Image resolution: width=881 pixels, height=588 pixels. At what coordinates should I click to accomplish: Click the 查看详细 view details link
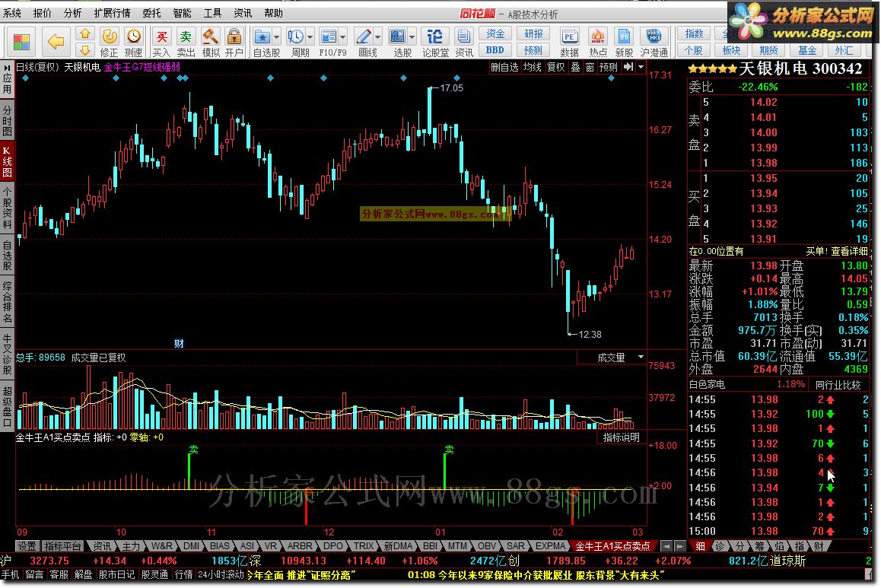click(849, 251)
